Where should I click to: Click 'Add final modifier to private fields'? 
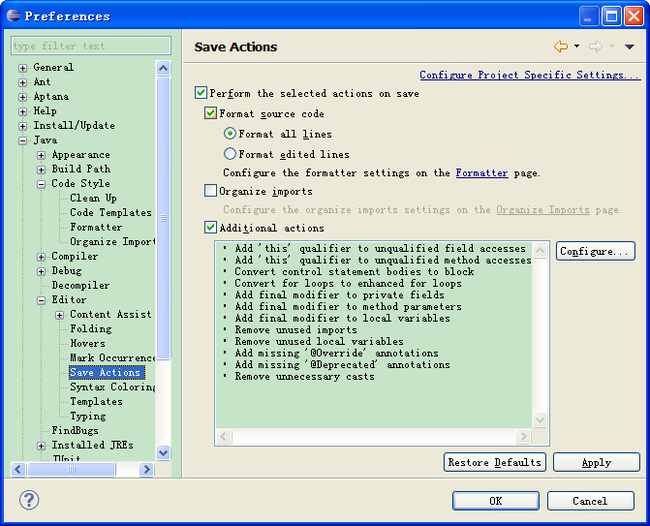(x=339, y=295)
